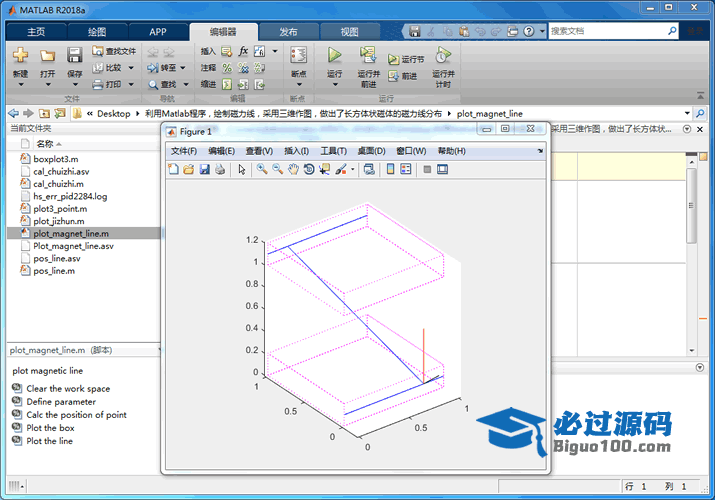This screenshot has width=715, height=500.
Task: Expand the 比较 (Compare) dropdown arrow
Action: click(x=131, y=68)
